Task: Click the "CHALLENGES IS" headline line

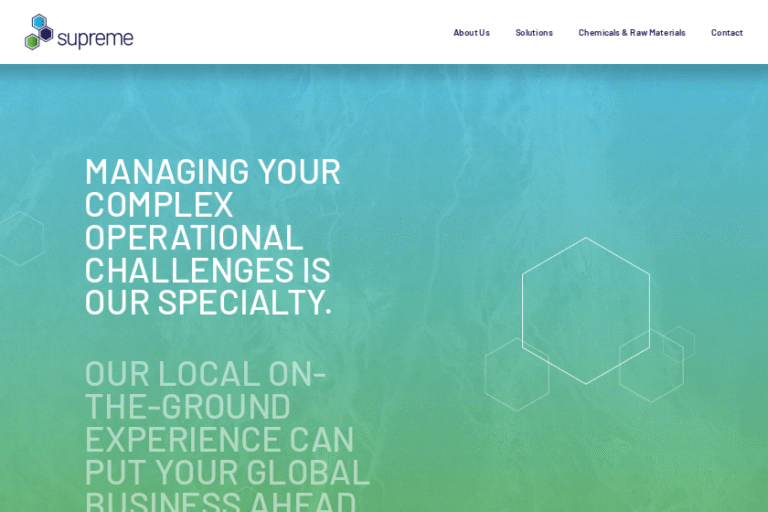Action: coord(207,270)
